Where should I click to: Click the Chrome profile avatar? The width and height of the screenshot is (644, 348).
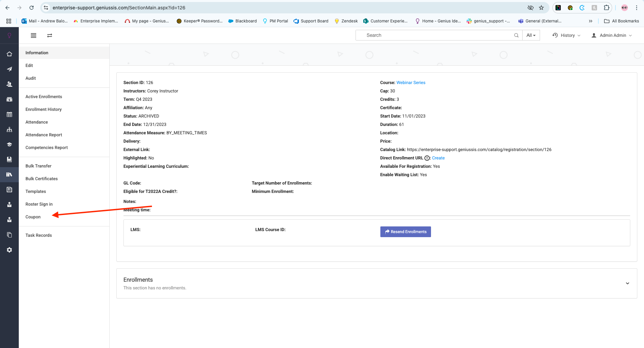625,8
